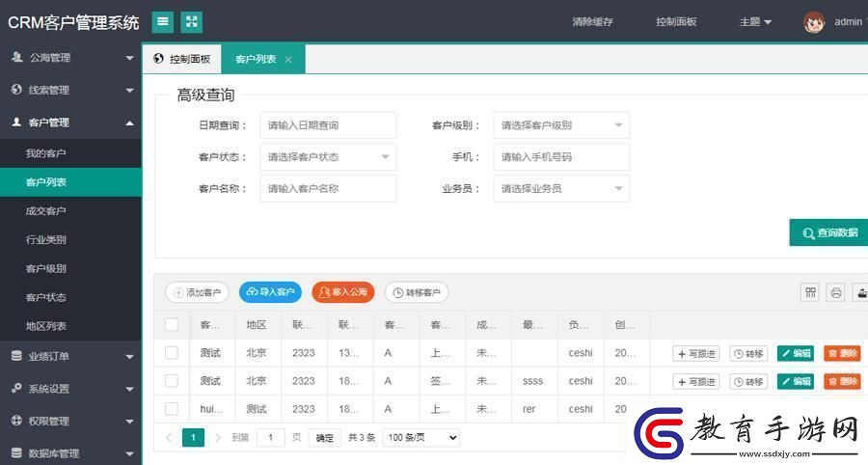Expand the 公海管理 menu arrow
Viewport: 868px width, 465px height.
(129, 58)
